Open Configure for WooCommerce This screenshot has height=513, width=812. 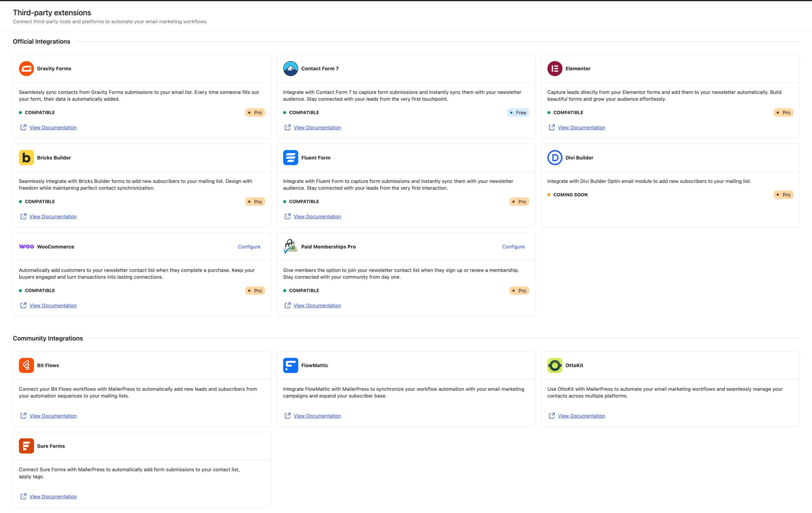pos(249,246)
